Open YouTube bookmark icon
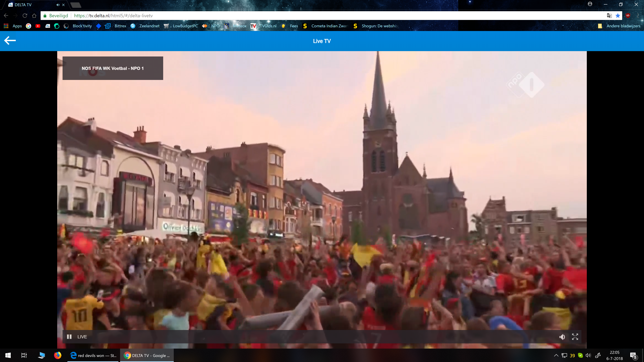The height and width of the screenshot is (362, 644). 38,26
